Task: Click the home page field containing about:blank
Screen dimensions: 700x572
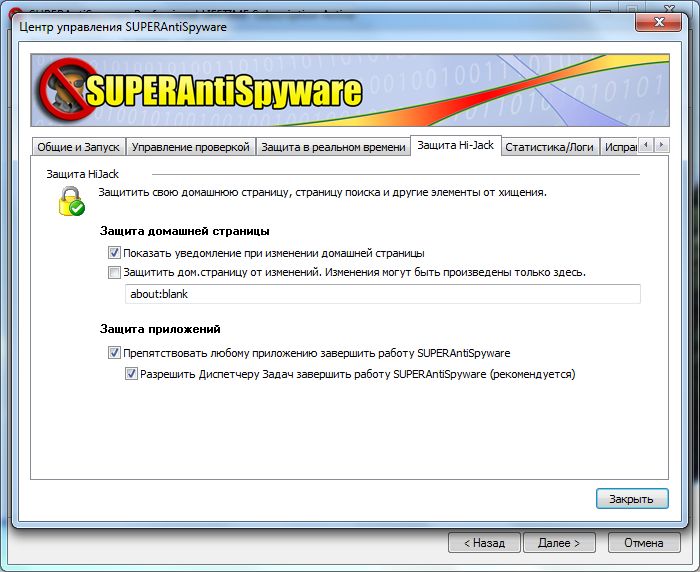Action: [380, 294]
